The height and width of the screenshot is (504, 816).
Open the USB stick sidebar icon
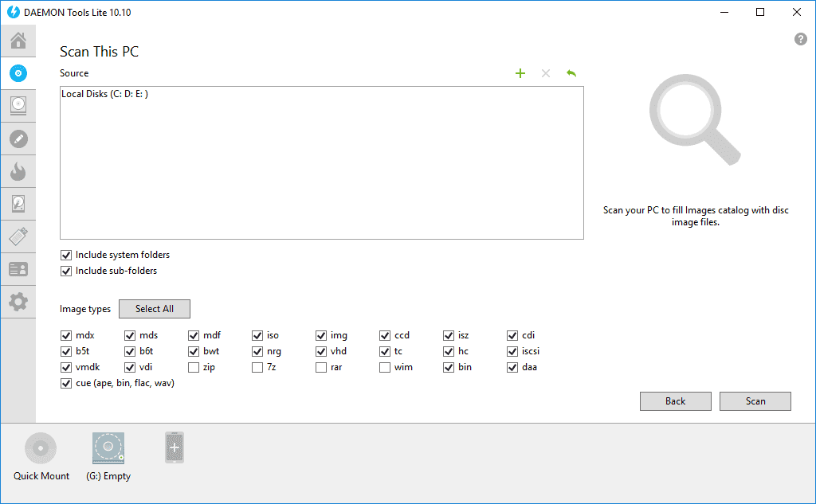[x=18, y=236]
